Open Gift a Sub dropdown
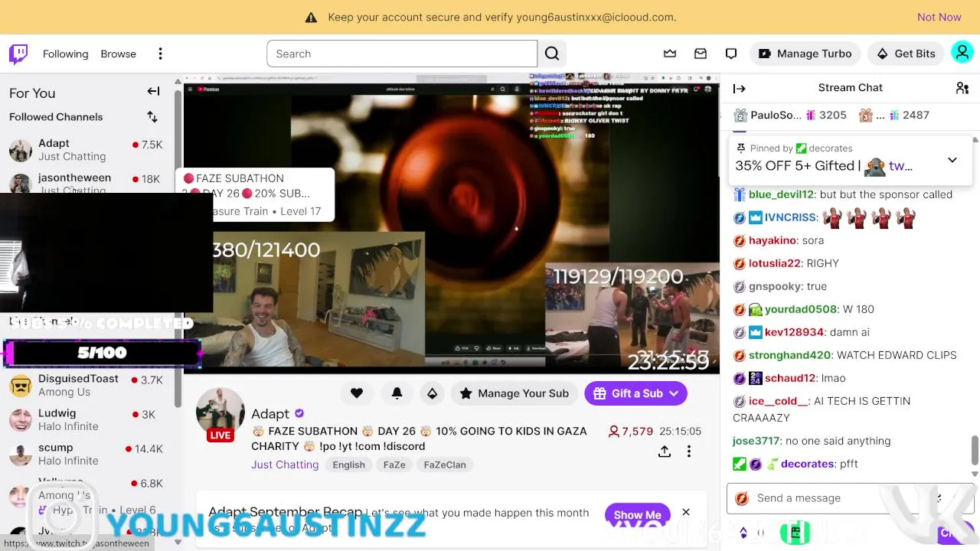Screen dimensions: 980x551 tap(635, 393)
